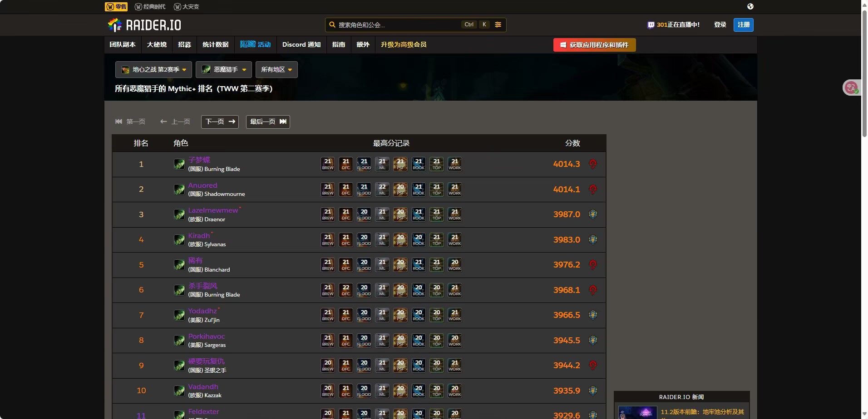Switch to 经典时代 game version tab
The image size is (868, 419).
150,6
